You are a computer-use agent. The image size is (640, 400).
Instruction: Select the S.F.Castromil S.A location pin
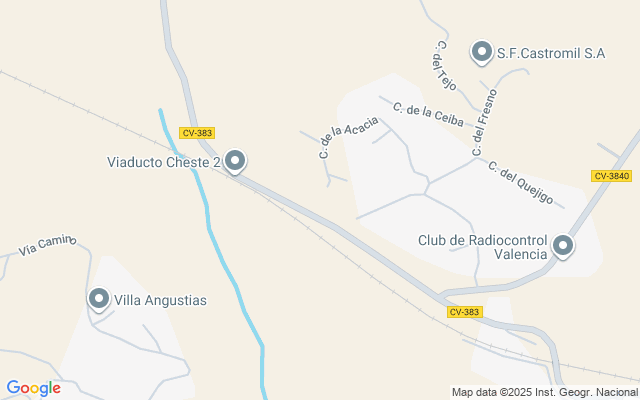(482, 53)
